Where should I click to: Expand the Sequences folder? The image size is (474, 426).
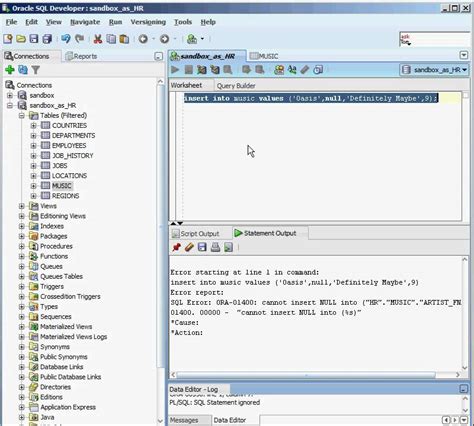[x=22, y=317]
